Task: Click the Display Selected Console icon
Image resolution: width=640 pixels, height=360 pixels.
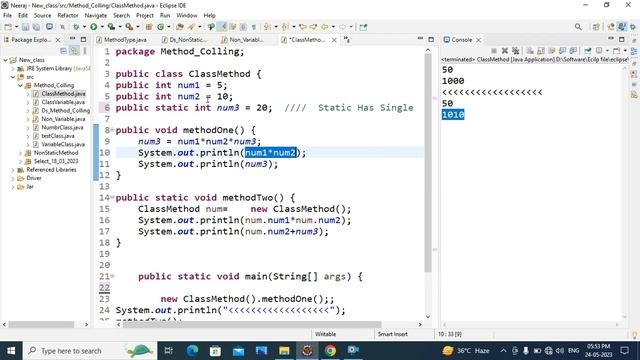Action: [x=599, y=51]
